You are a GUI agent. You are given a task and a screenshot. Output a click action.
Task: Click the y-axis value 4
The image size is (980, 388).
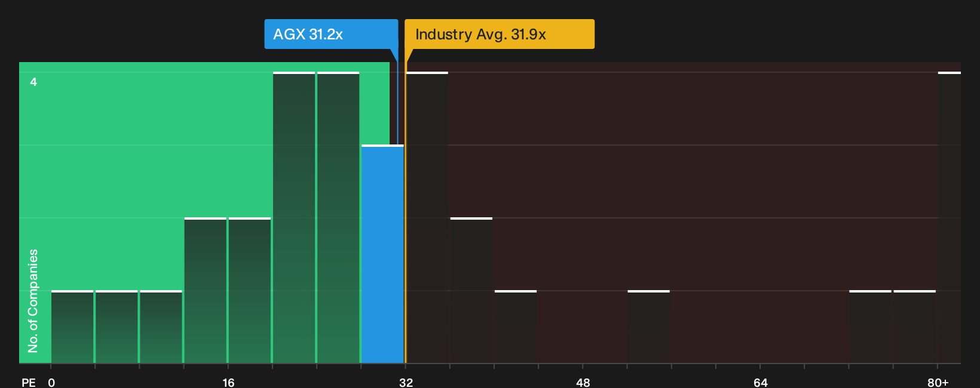pos(33,82)
